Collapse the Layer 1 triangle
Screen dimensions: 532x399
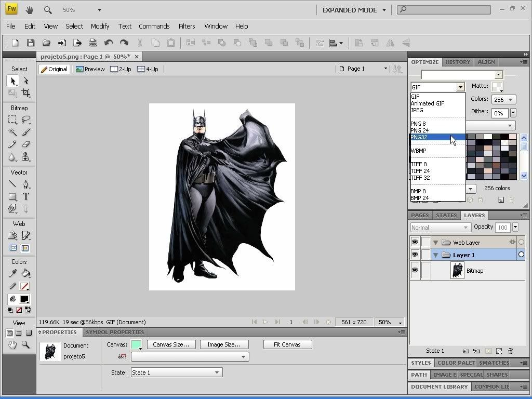(436, 255)
